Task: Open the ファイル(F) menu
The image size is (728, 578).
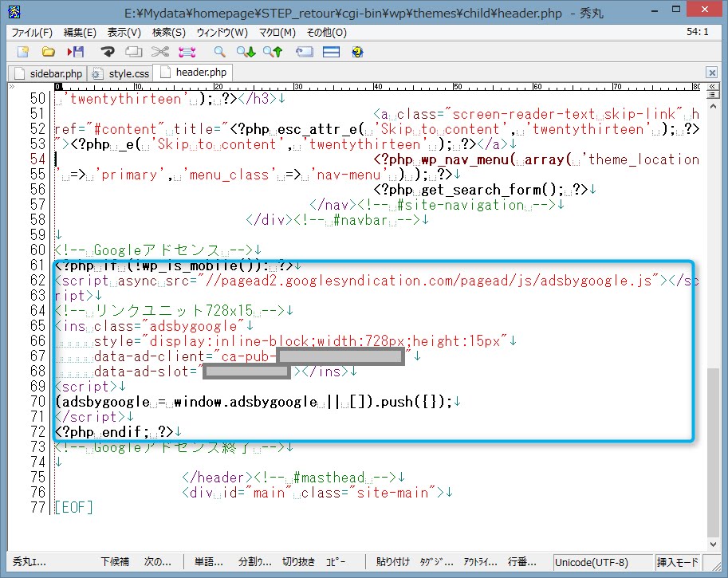Action: point(32,33)
